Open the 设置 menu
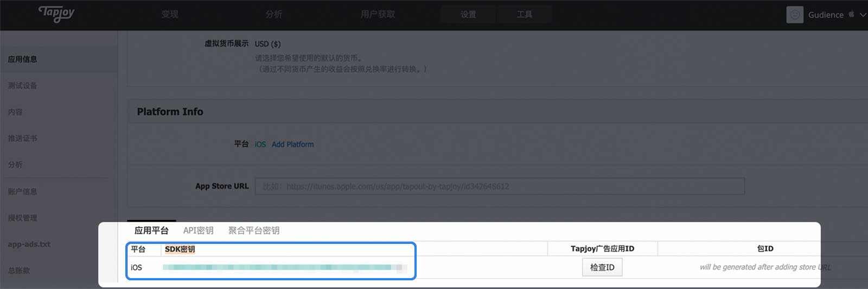The height and width of the screenshot is (289, 868). tap(468, 14)
